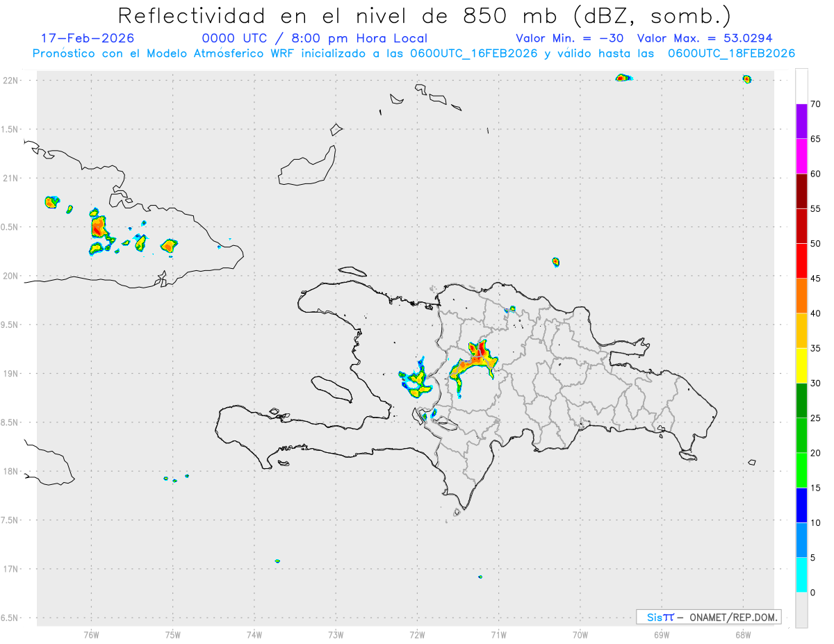Image resolution: width=834 pixels, height=644 pixels.
Task: Pick the yellow 30–35 dBZ colorbar segment
Action: tap(801, 365)
